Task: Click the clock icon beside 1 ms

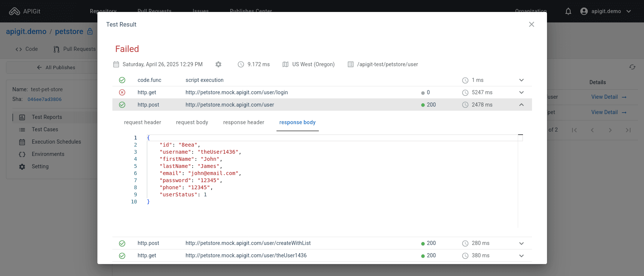Action: (x=465, y=80)
